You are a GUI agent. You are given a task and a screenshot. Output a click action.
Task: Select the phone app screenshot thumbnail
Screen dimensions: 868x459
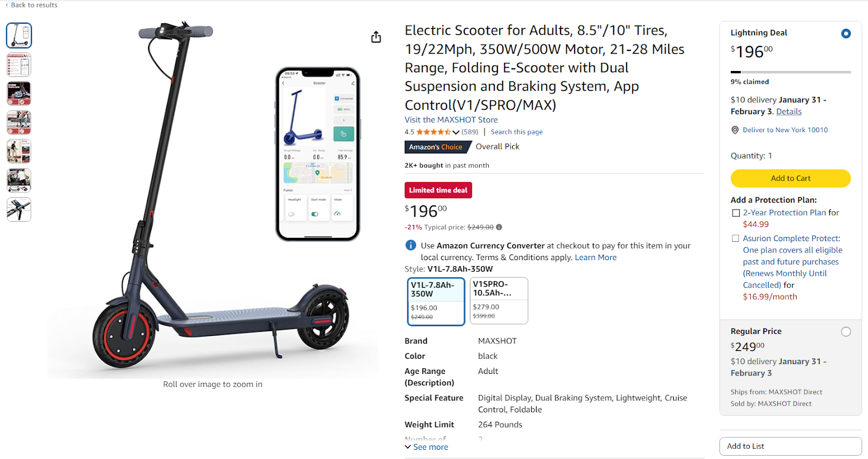(x=19, y=64)
